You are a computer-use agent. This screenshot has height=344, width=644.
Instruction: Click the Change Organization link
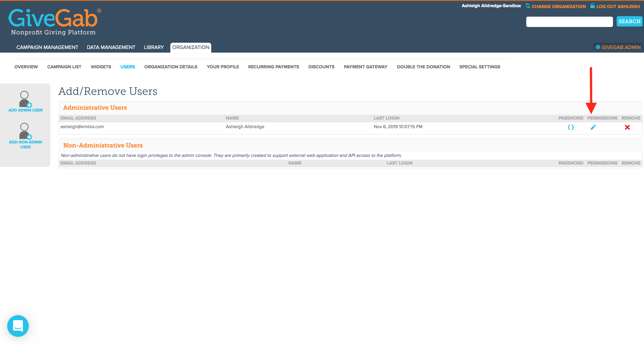point(558,7)
